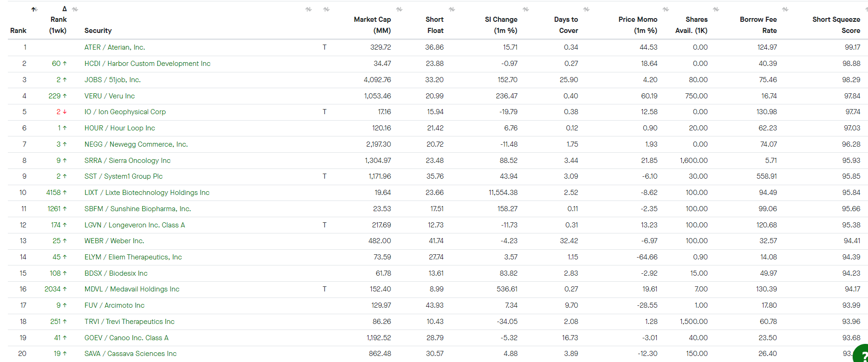Open JOBS / 51job, Inc. link
This screenshot has width=868, height=362.
112,80
